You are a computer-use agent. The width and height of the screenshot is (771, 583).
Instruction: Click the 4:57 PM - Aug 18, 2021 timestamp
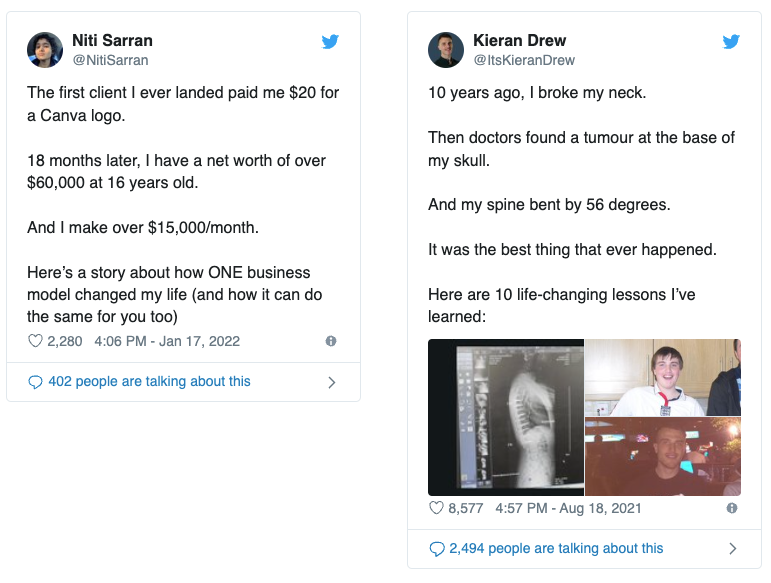click(x=567, y=508)
